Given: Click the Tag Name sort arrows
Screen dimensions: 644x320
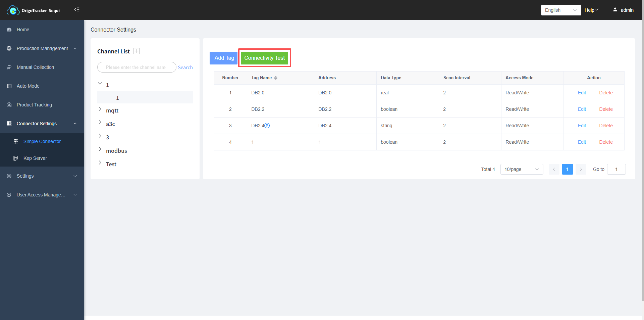Looking at the screenshot, I should click(x=276, y=78).
